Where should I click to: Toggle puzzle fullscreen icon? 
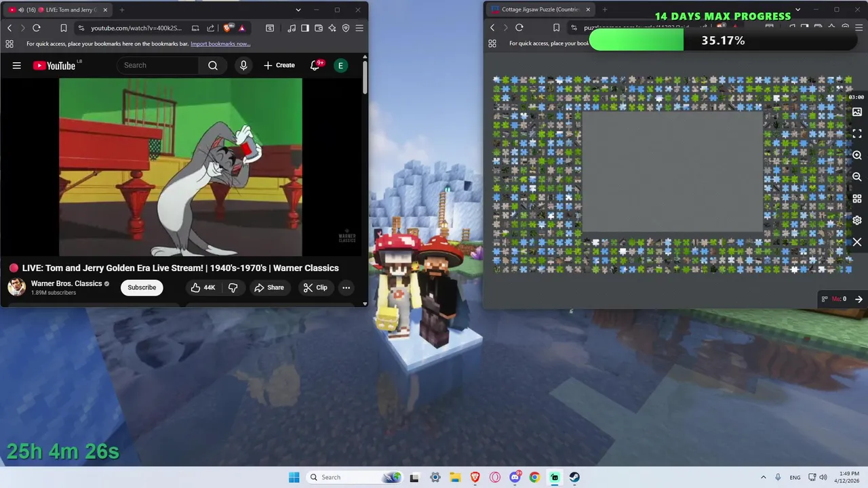(857, 134)
